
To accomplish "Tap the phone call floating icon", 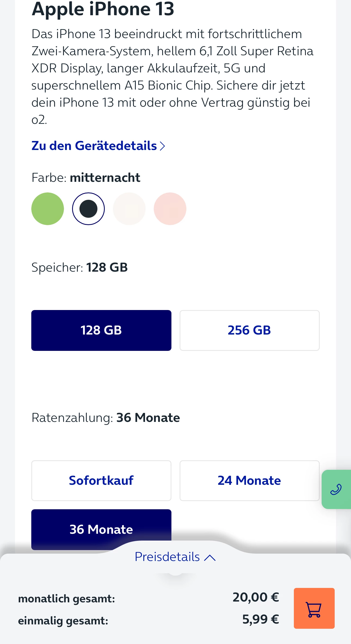I will point(336,489).
